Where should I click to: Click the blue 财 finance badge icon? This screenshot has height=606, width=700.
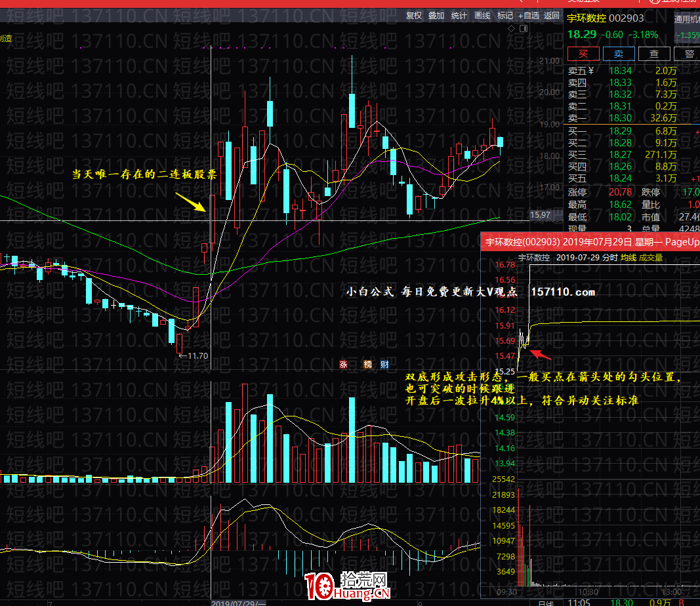click(x=384, y=364)
